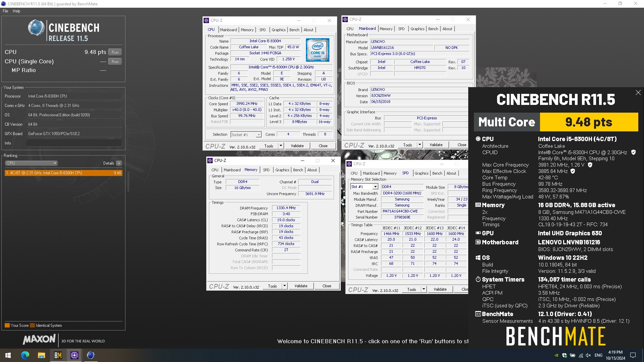This screenshot has height=362, width=644.
Task: Click Tools button in CPU-Z Mainboard window
Action: coord(408,145)
